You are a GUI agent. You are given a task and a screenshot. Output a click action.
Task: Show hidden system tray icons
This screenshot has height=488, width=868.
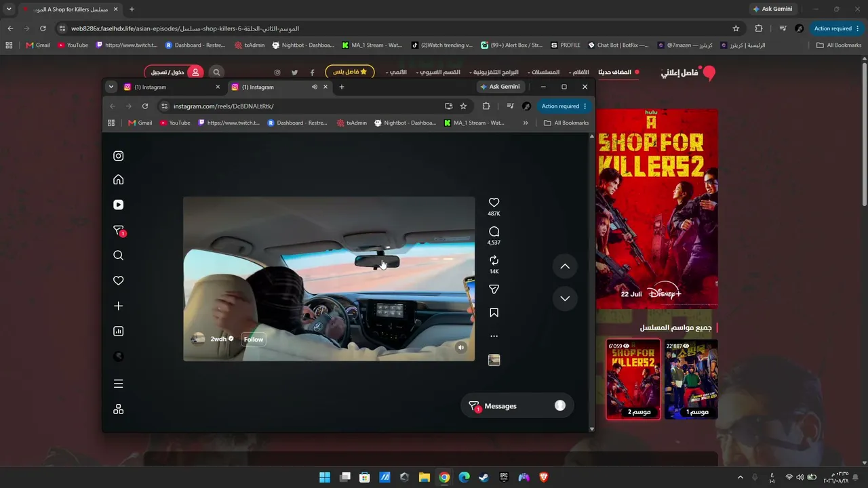click(x=740, y=477)
